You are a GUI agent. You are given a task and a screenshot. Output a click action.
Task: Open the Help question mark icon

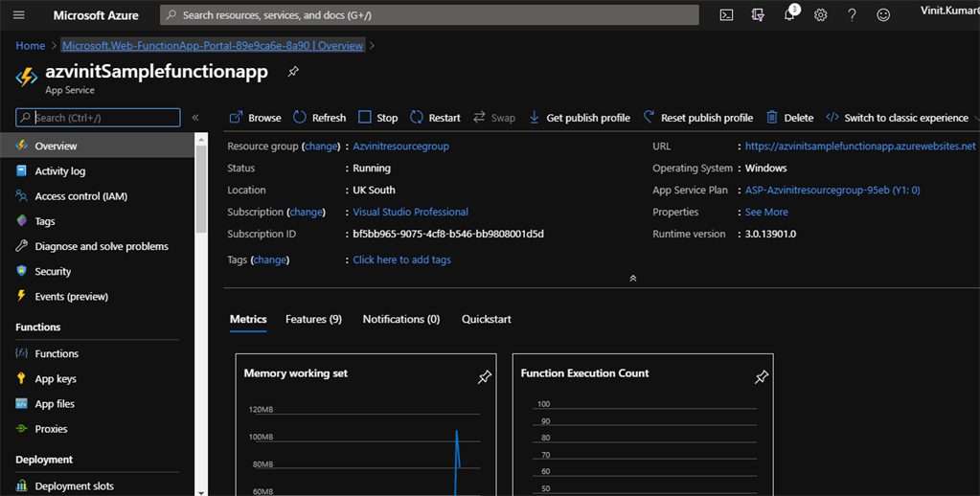click(x=852, y=15)
